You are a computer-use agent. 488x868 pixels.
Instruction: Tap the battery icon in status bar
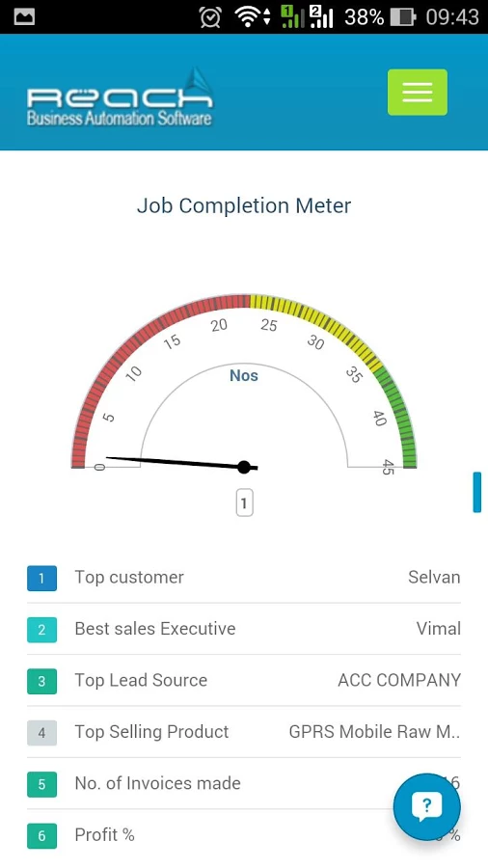[x=403, y=17]
